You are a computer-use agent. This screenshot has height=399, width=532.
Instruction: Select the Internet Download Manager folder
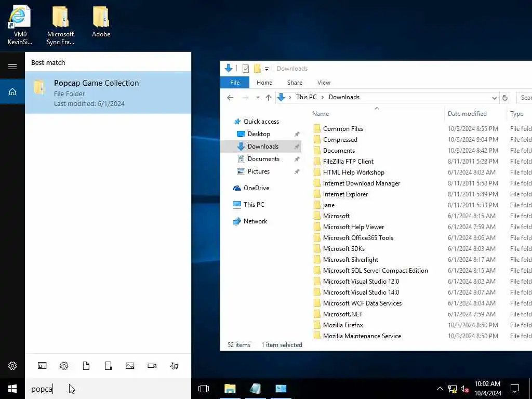point(362,183)
